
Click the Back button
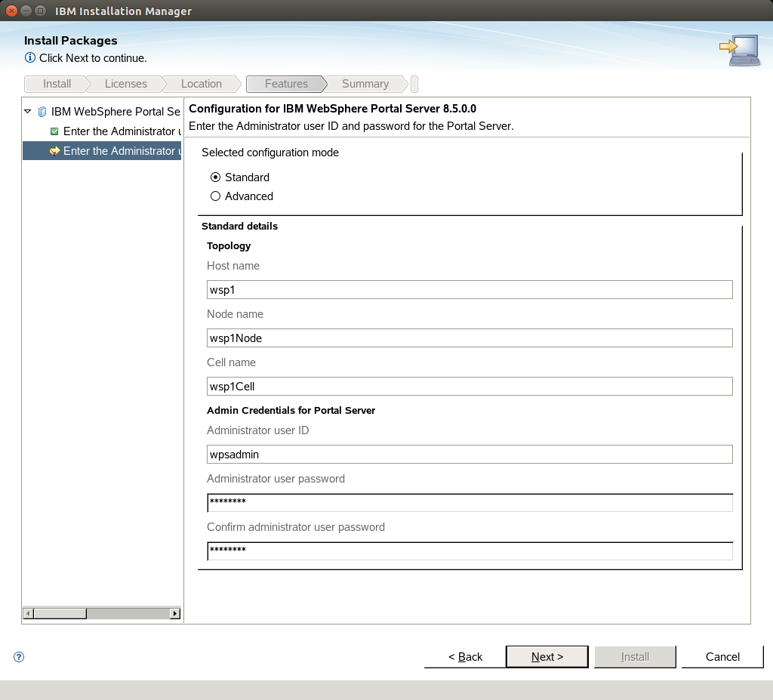tap(465, 657)
